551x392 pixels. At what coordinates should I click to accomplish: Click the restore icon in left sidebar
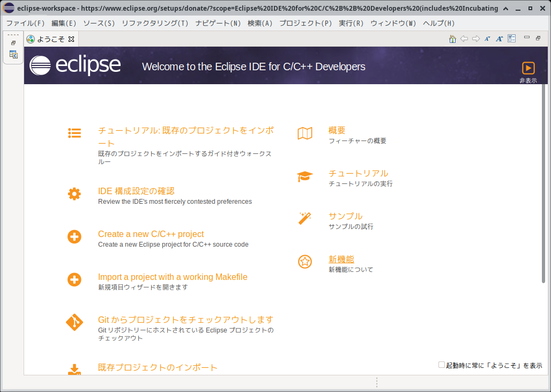tap(13, 43)
